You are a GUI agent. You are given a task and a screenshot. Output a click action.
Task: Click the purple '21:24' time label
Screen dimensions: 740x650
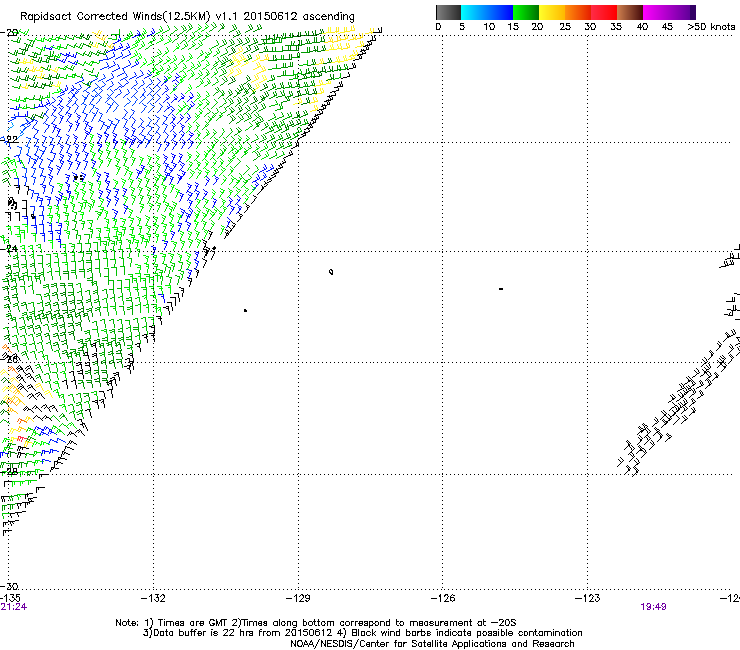click(x=14, y=607)
